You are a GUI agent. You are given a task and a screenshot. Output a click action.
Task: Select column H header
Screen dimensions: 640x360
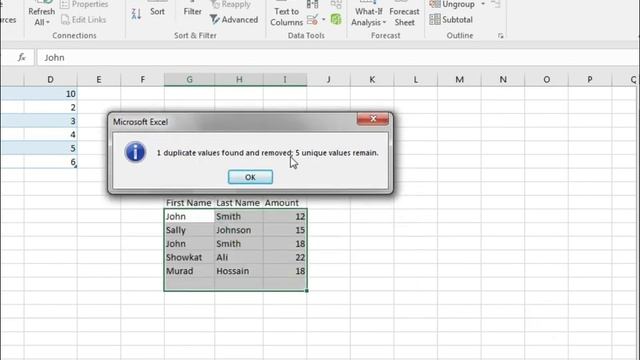coord(239,80)
